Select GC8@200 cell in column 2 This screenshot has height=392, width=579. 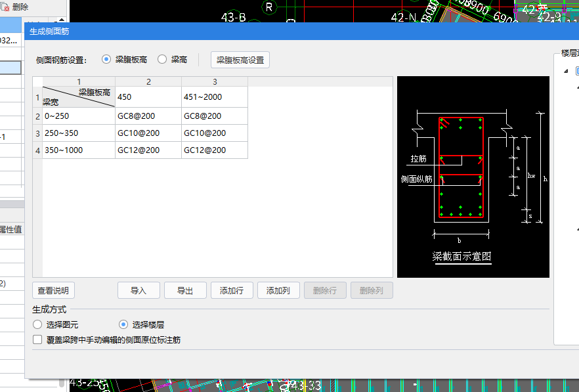148,116
